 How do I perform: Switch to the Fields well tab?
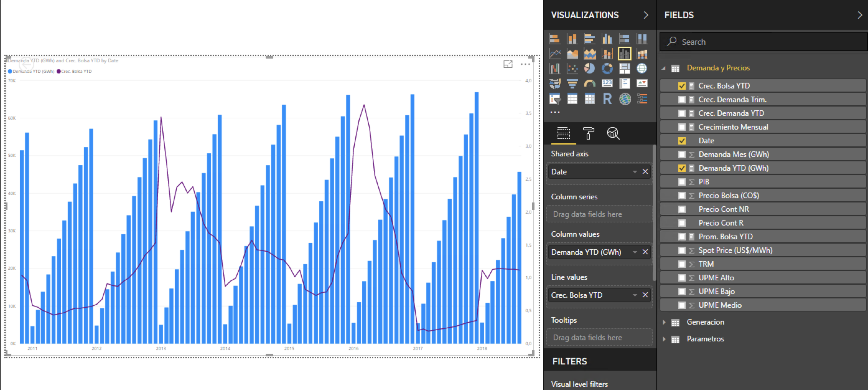coord(563,133)
